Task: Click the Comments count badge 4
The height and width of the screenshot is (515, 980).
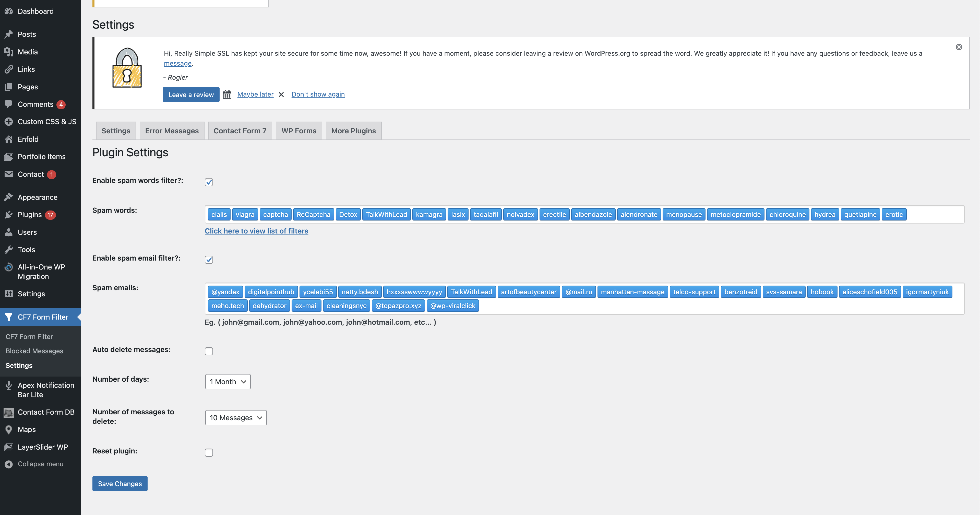Action: (61, 104)
